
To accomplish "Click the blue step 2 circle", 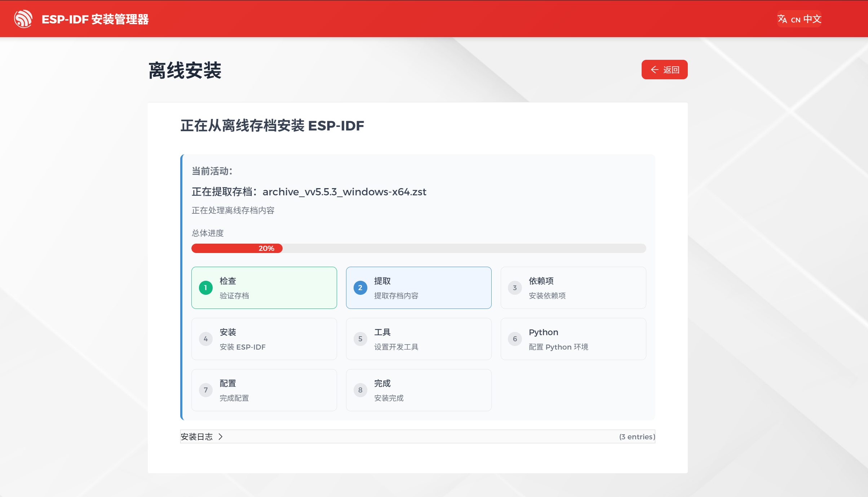I will [x=360, y=288].
